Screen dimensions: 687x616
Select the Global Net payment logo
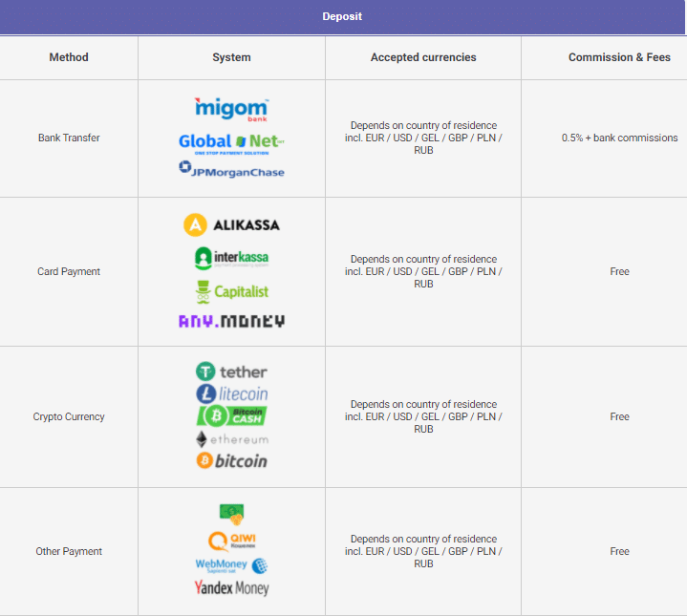click(x=231, y=144)
